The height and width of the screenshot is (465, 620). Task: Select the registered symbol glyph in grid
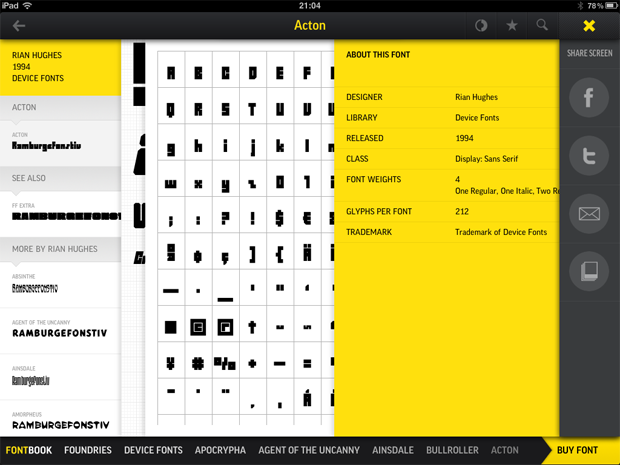click(225, 327)
